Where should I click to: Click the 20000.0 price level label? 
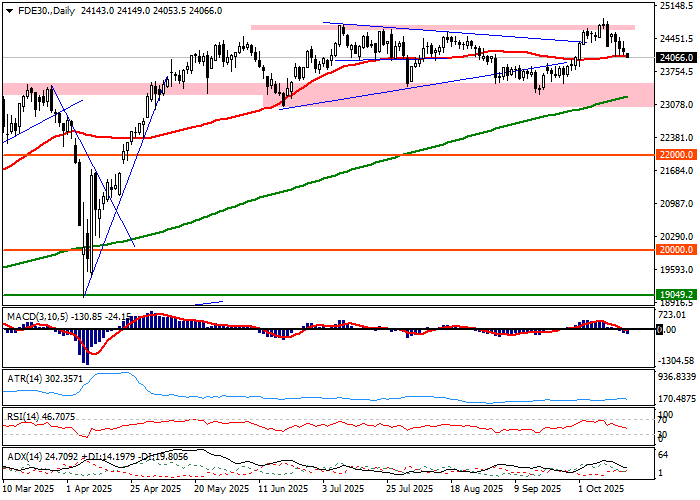[677, 250]
